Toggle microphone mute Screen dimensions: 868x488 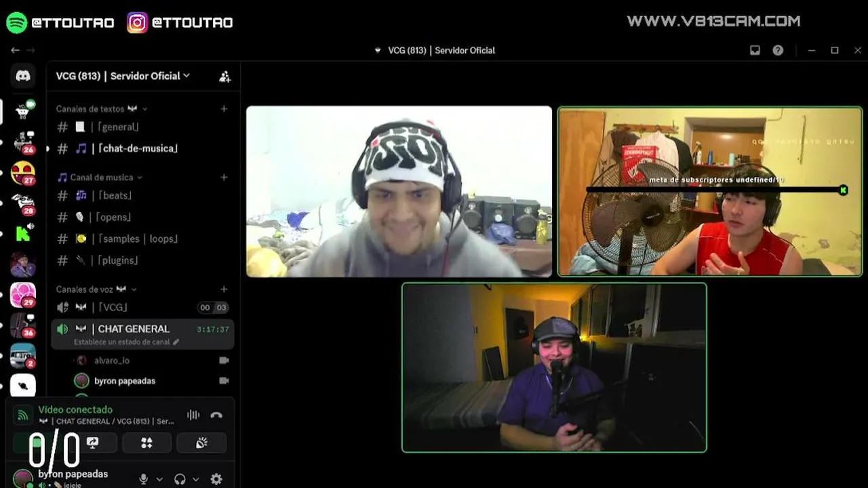(143, 479)
